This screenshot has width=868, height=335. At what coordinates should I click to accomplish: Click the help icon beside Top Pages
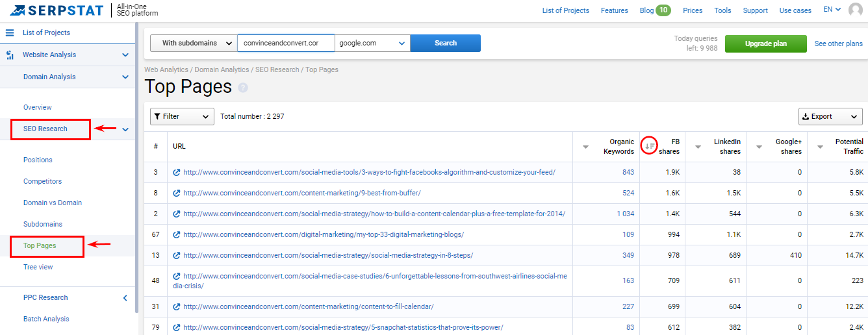tap(243, 88)
